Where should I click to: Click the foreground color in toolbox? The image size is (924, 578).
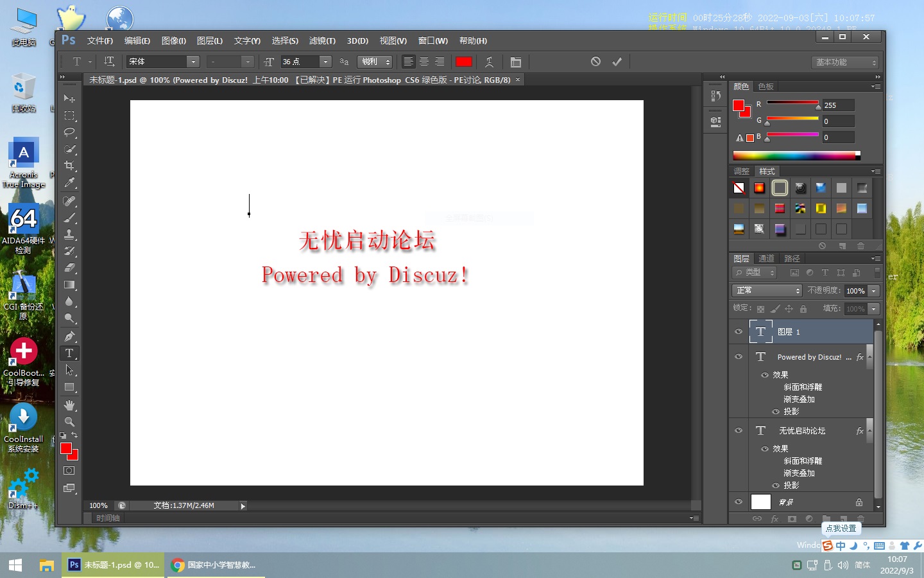point(66,448)
